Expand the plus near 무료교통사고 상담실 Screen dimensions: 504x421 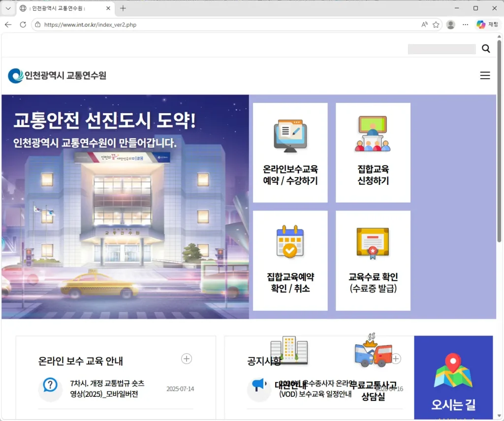(396, 359)
